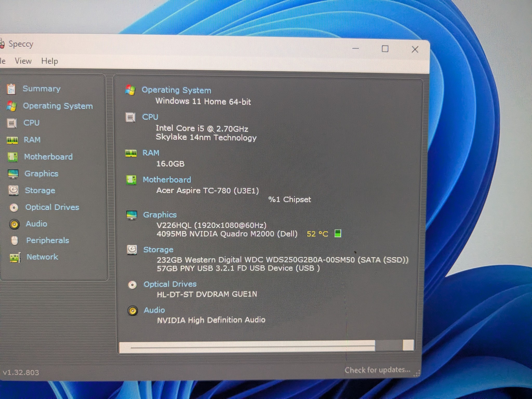
Task: Close the Speccy window
Action: [415, 49]
